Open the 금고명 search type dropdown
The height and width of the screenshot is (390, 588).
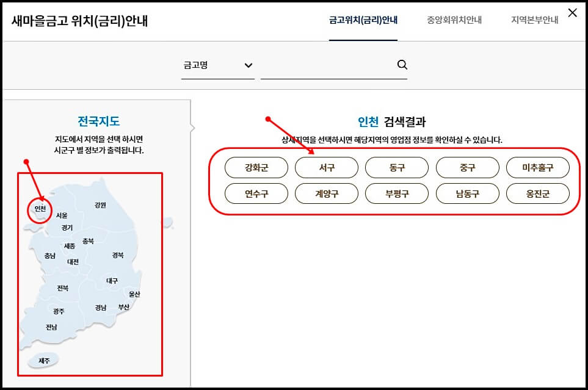pos(218,65)
